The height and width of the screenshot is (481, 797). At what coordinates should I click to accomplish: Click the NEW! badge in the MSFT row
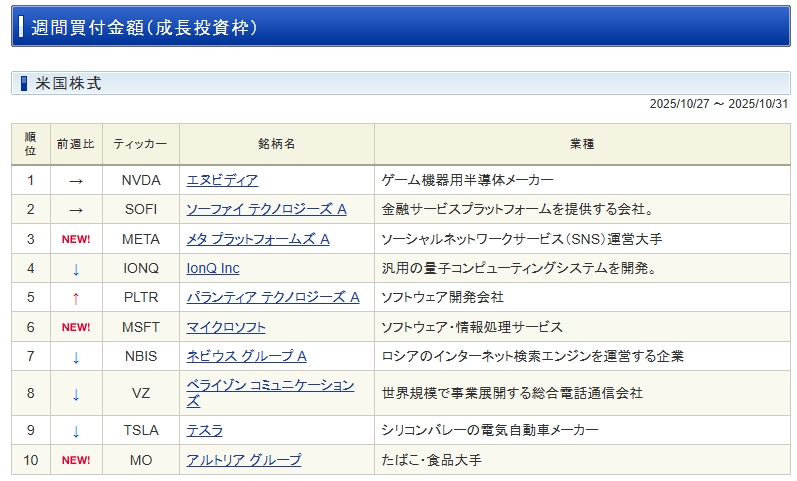(76, 327)
